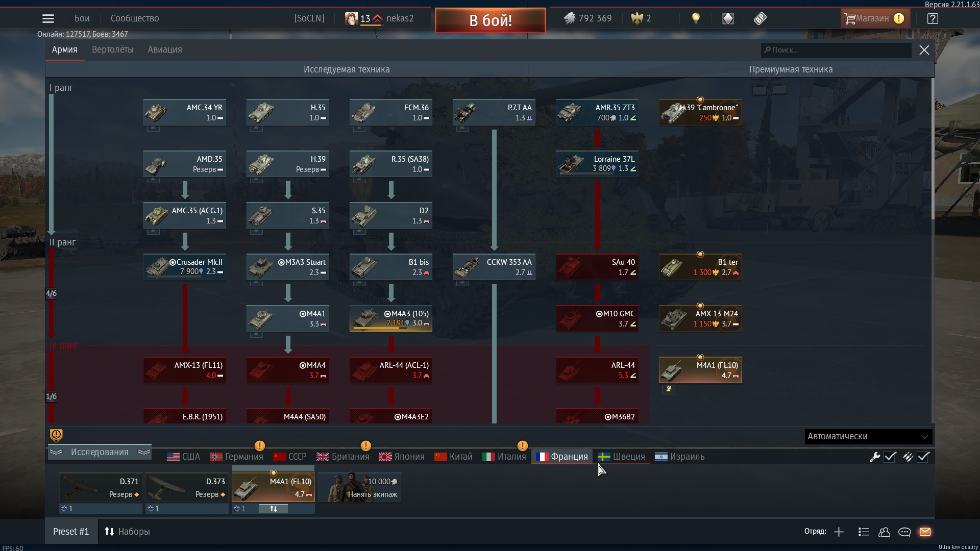Select the AMC.34 YR vehicle card
Image resolution: width=980 pixels, height=551 pixels.
(x=185, y=112)
